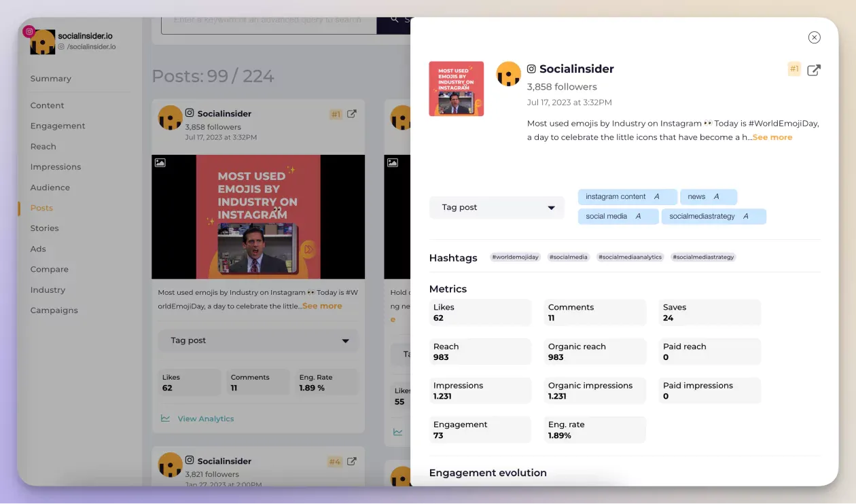Image resolution: width=856 pixels, height=504 pixels.
Task: Click the A icon on instagram content tag
Action: pos(657,197)
